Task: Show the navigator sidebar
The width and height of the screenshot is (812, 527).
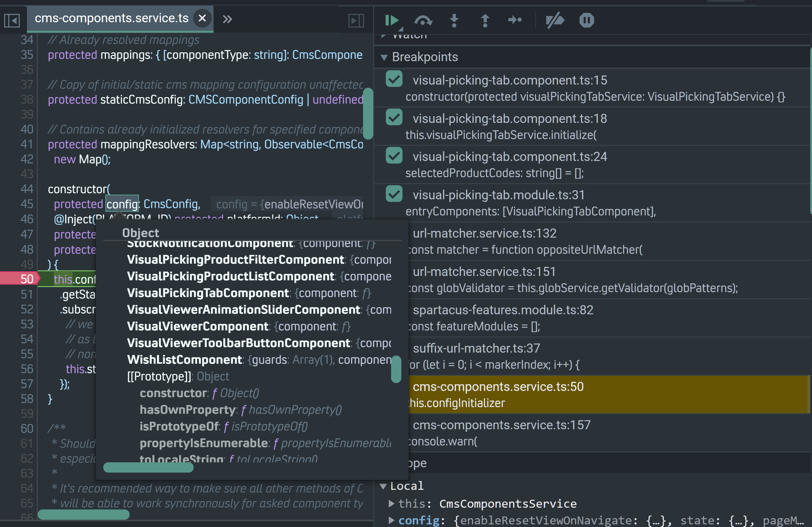Action: tap(12, 20)
